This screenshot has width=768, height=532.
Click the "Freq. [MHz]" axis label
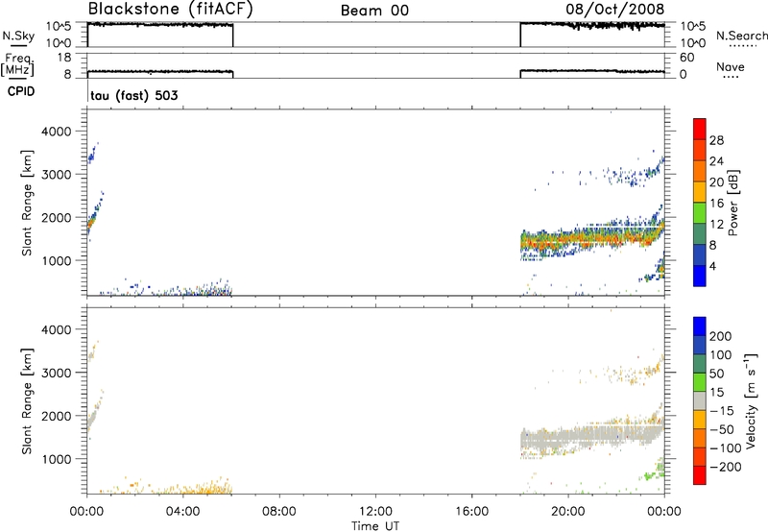pos(17,65)
